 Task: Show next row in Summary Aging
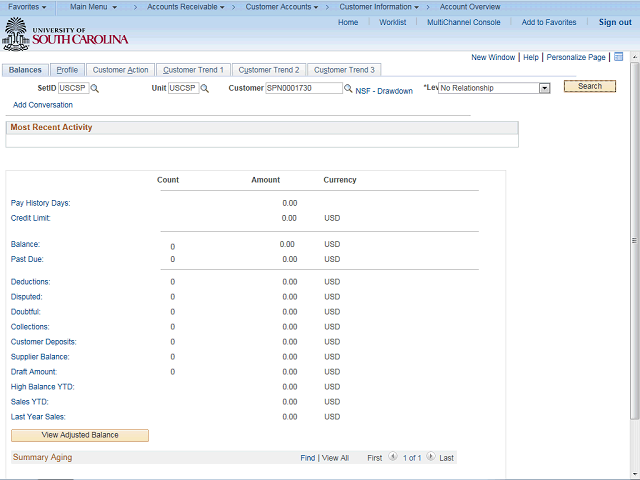click(x=431, y=456)
